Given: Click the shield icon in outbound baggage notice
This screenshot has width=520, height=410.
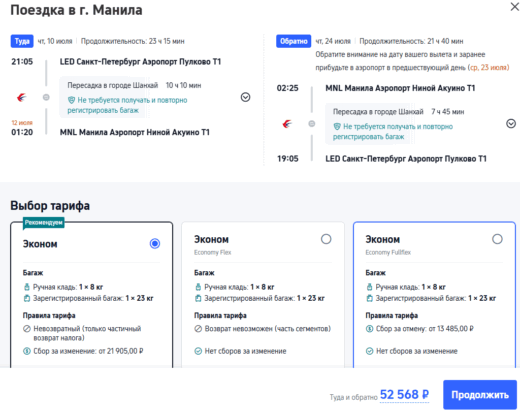Looking at the screenshot, I should (71, 100).
